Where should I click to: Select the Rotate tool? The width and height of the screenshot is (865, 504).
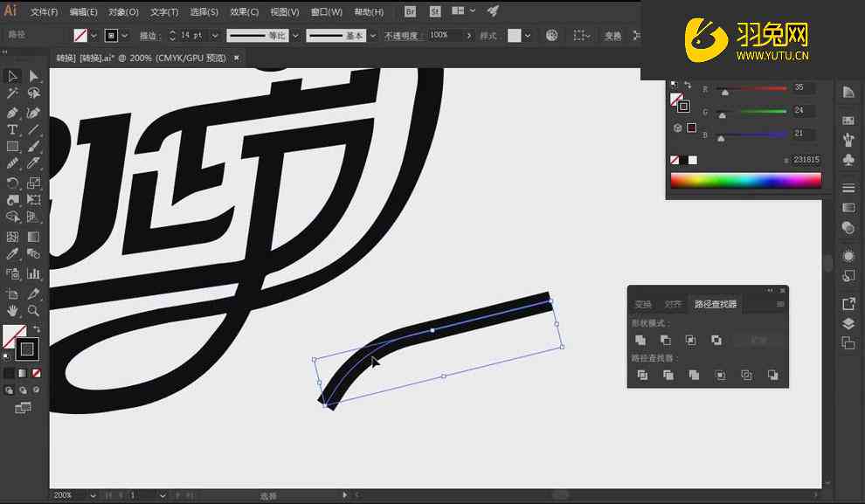pos(12,183)
